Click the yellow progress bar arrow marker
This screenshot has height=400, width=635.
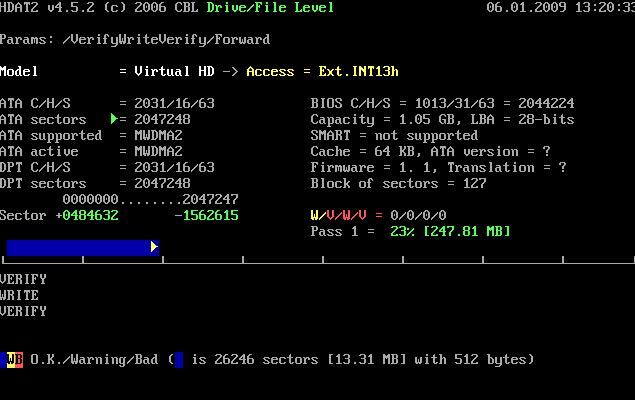coord(154,247)
